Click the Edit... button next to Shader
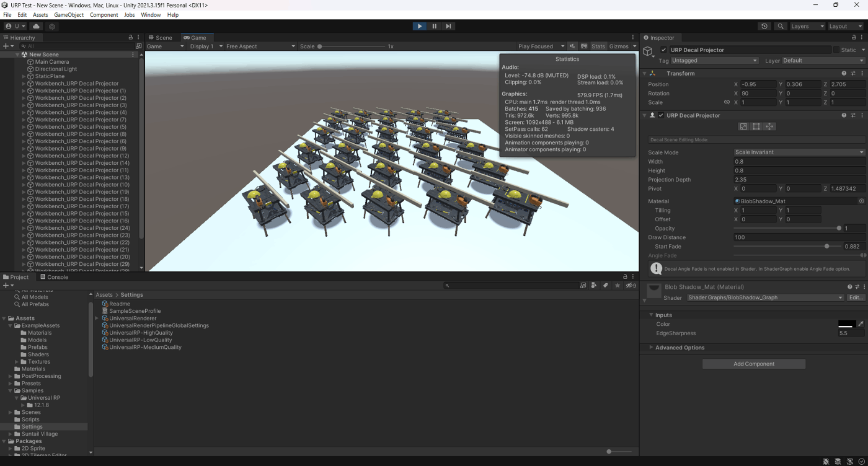868x466 pixels. [856, 297]
